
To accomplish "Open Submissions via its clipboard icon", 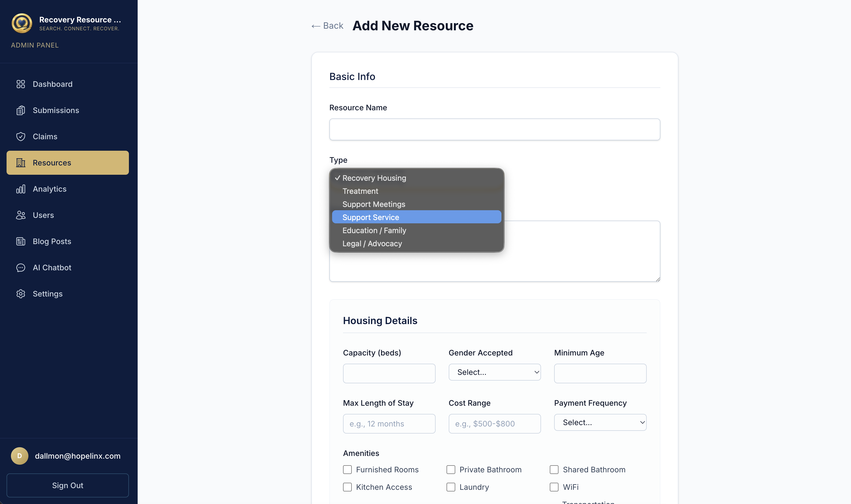I will coord(21,110).
